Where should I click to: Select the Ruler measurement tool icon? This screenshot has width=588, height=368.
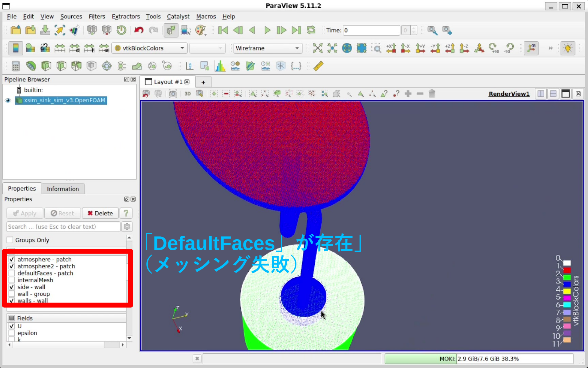pos(318,66)
